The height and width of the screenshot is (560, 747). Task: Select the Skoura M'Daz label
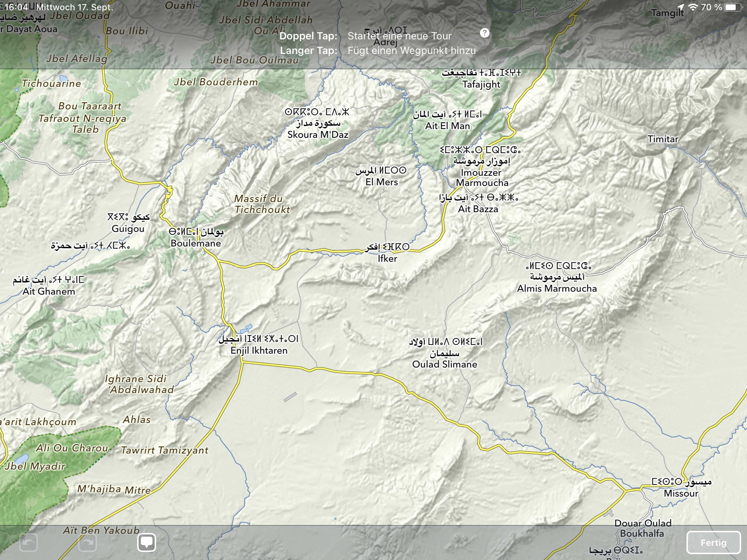coord(318,135)
